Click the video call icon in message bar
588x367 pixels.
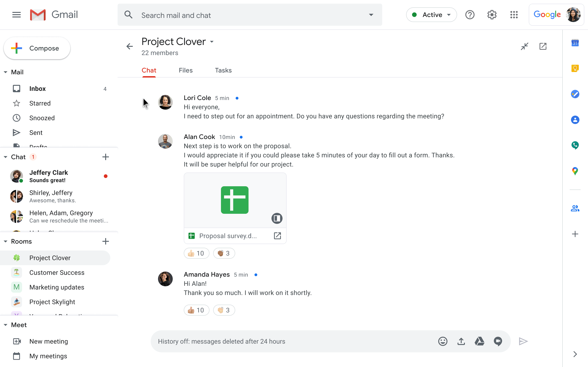click(x=498, y=341)
